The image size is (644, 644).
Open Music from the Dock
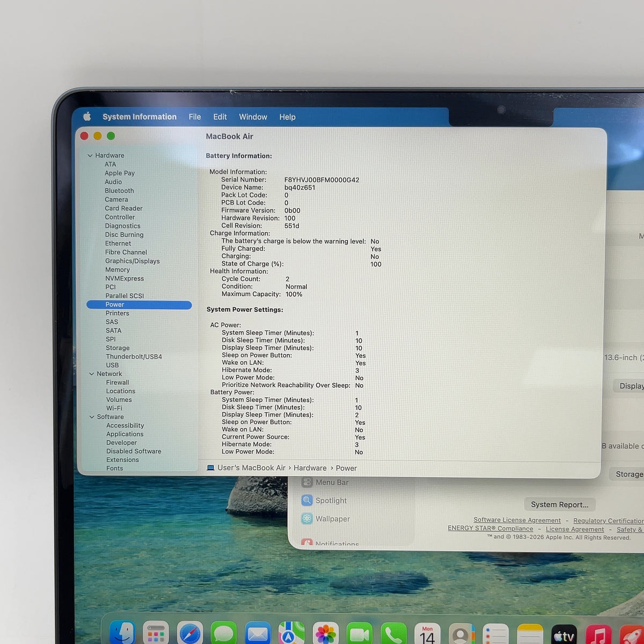(x=598, y=635)
